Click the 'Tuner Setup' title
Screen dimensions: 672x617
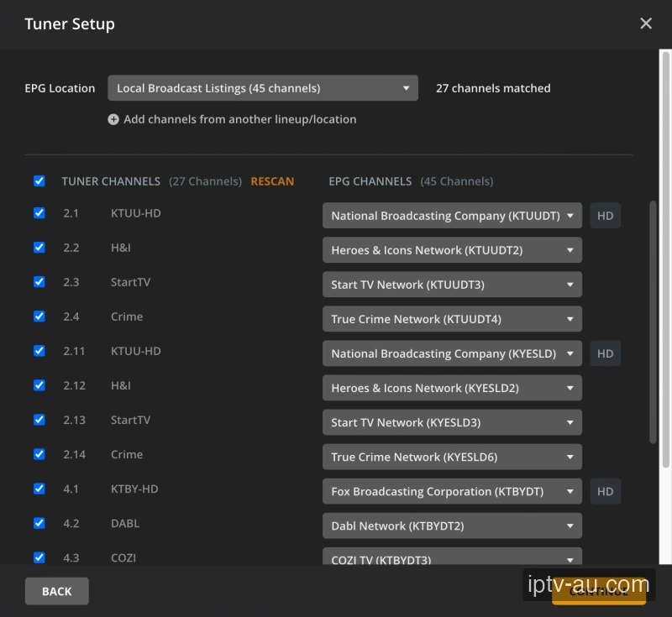70,24
